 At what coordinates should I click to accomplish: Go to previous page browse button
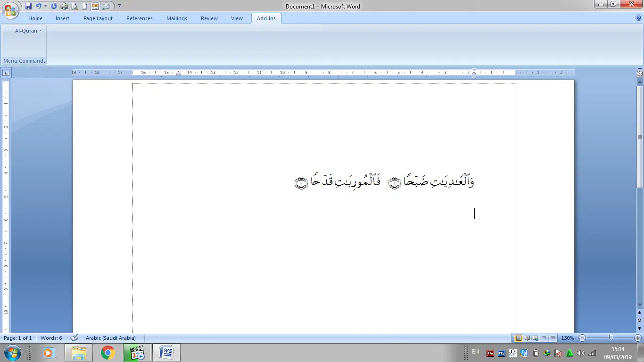tap(640, 313)
